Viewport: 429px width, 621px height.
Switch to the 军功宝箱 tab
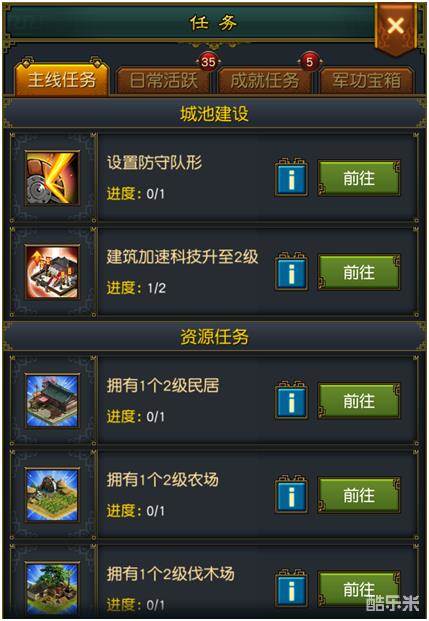366,80
